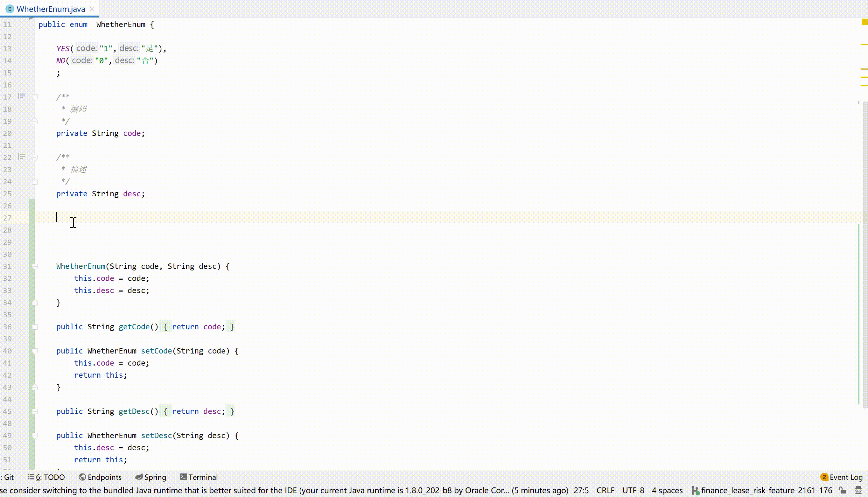Expand the folded getCode() method body
This screenshot has height=497, width=868.
pos(35,327)
